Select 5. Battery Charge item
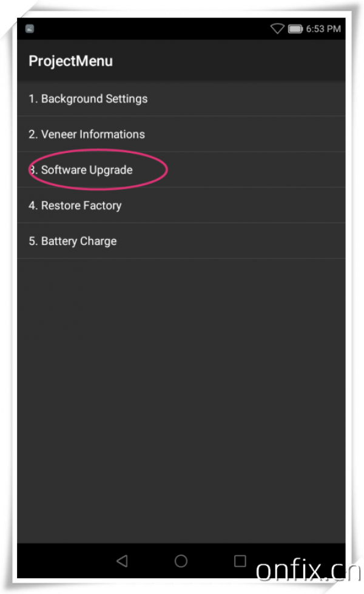The height and width of the screenshot is (594, 364). point(73,241)
